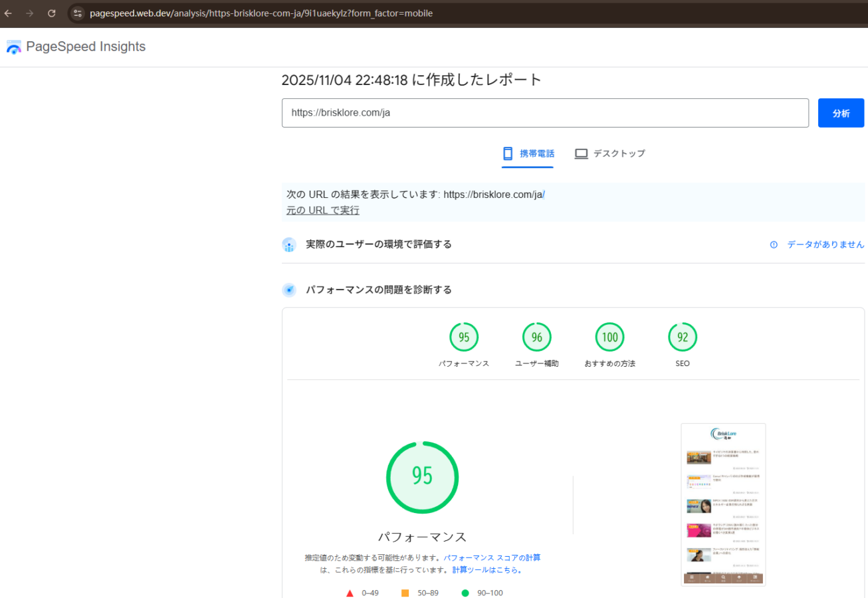Click the info icon beside データがありません
Viewport: 868px width, 598px height.
tap(774, 245)
